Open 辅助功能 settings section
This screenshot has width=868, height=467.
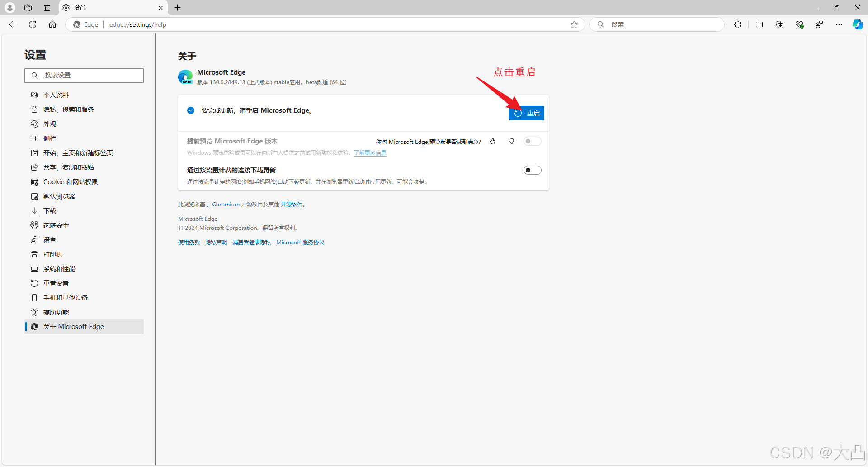pyautogui.click(x=84, y=312)
